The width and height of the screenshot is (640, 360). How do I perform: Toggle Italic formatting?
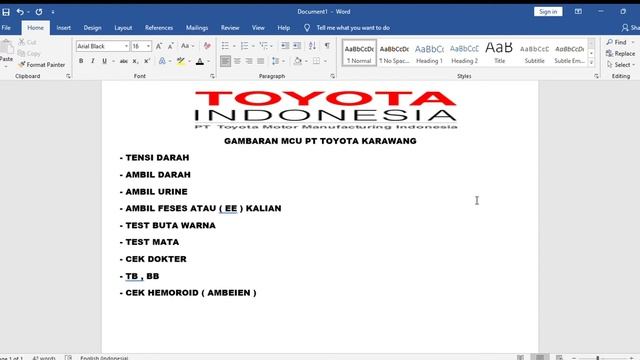pyautogui.click(x=93, y=61)
